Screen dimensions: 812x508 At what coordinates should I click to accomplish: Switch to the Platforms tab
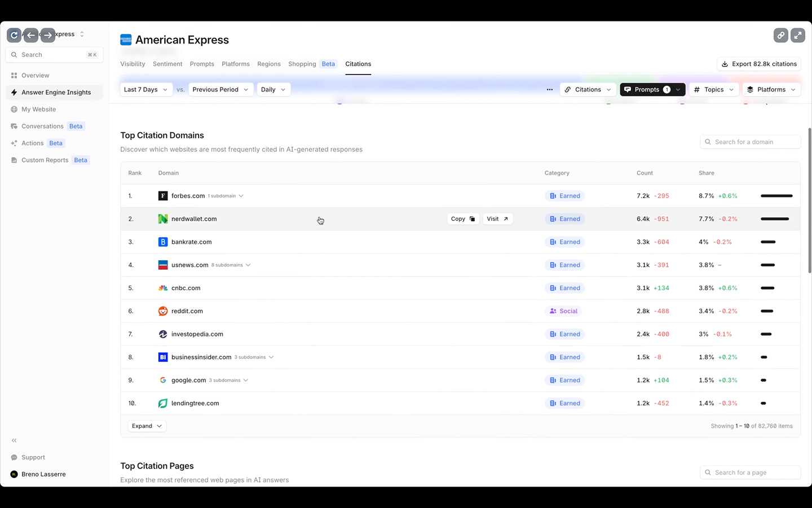pos(236,64)
